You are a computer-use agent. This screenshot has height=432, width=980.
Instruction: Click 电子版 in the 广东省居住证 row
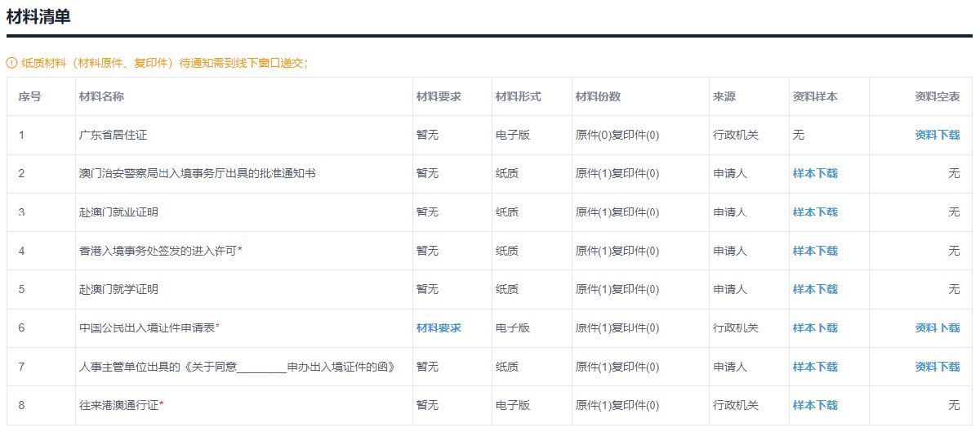coord(513,135)
